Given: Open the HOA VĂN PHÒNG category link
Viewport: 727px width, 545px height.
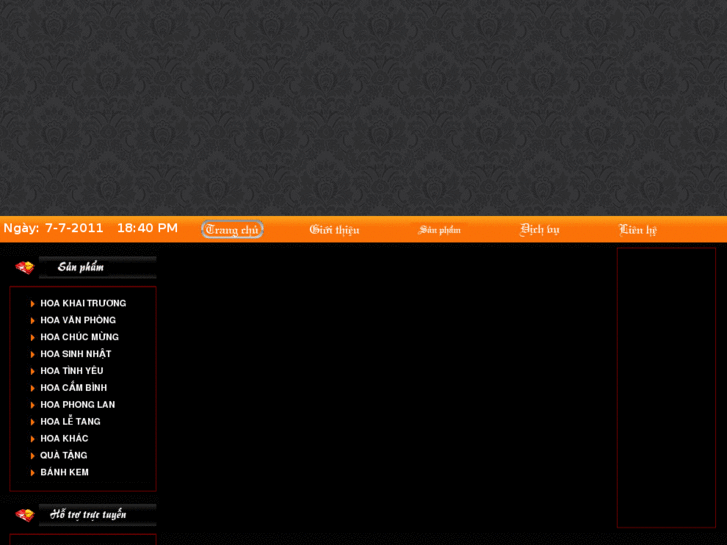Looking at the screenshot, I should click(78, 320).
